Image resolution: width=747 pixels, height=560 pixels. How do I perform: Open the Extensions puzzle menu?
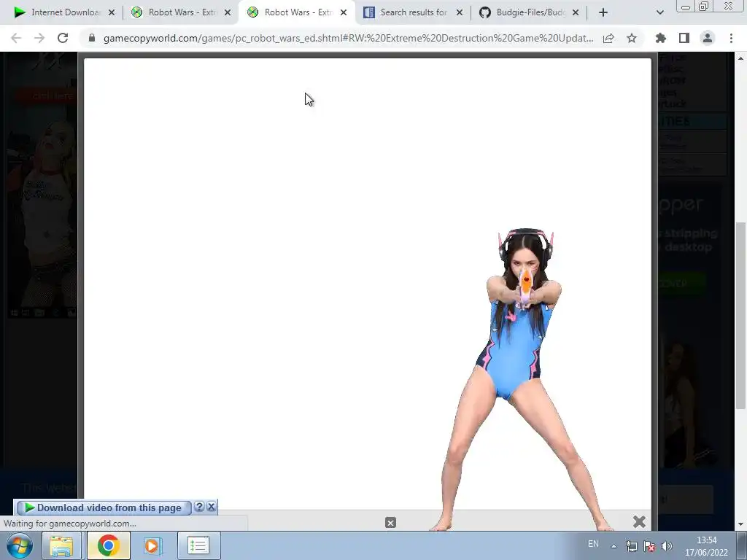point(661,38)
